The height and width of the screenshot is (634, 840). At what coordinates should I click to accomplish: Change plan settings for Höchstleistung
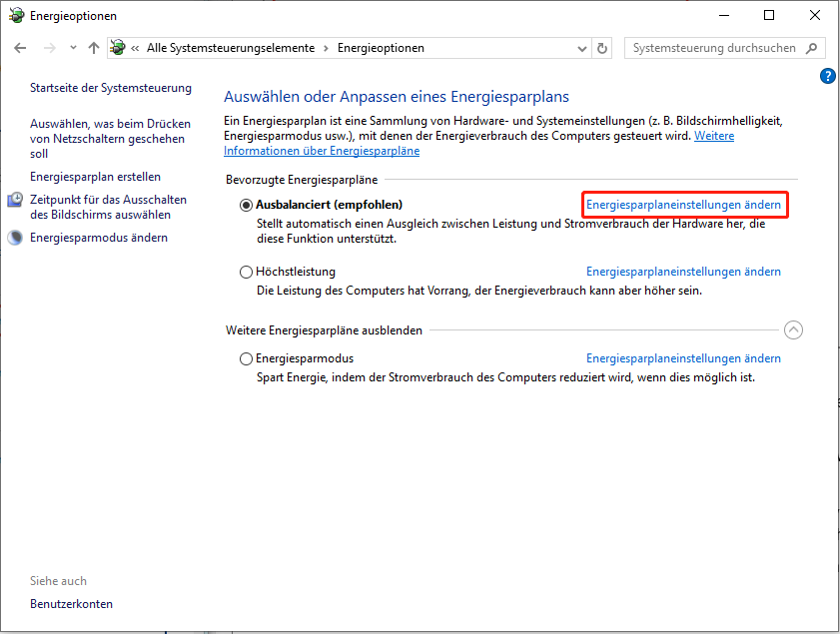(683, 272)
